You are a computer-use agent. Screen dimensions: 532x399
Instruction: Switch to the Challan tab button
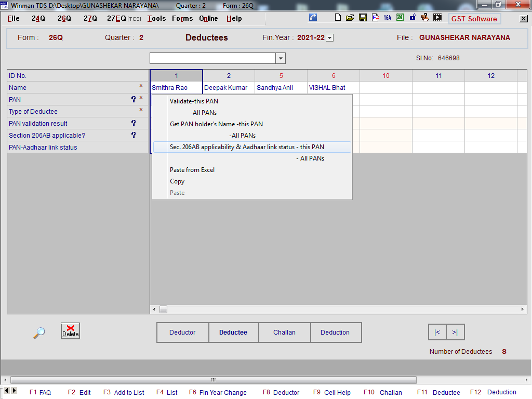pos(284,332)
